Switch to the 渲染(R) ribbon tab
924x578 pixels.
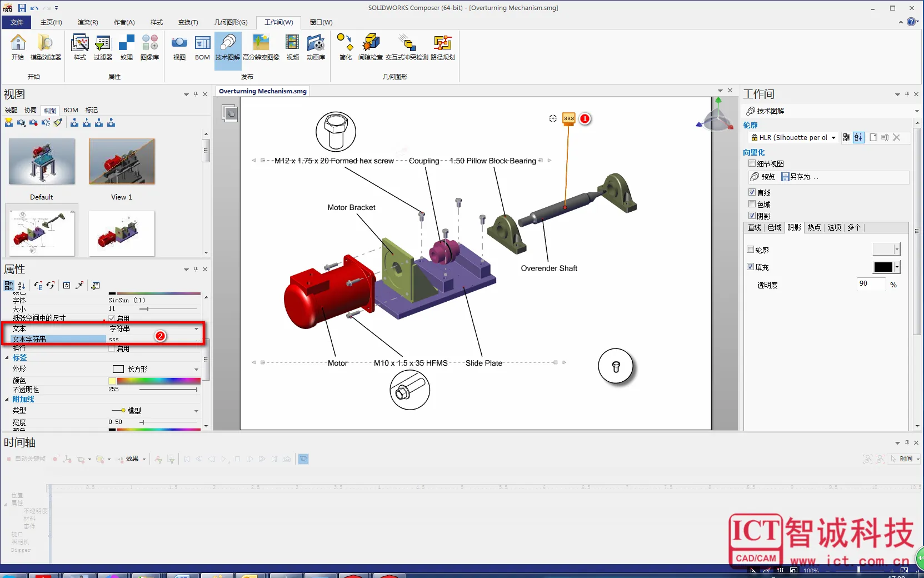point(88,22)
